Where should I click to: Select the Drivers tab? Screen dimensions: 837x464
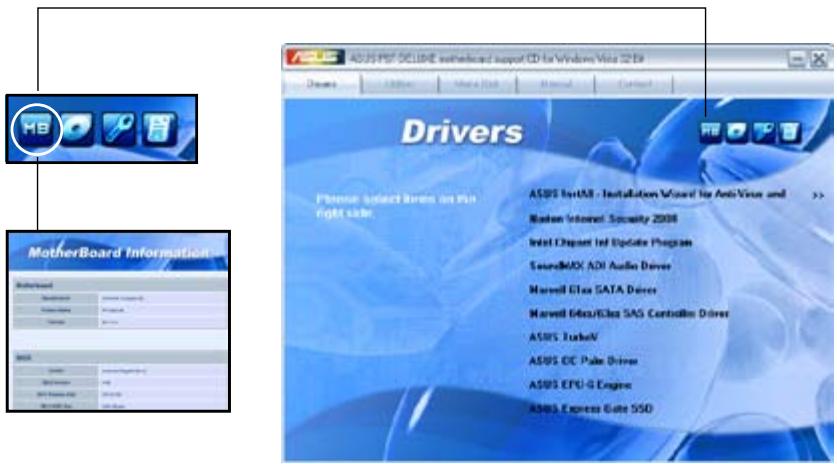[321, 84]
